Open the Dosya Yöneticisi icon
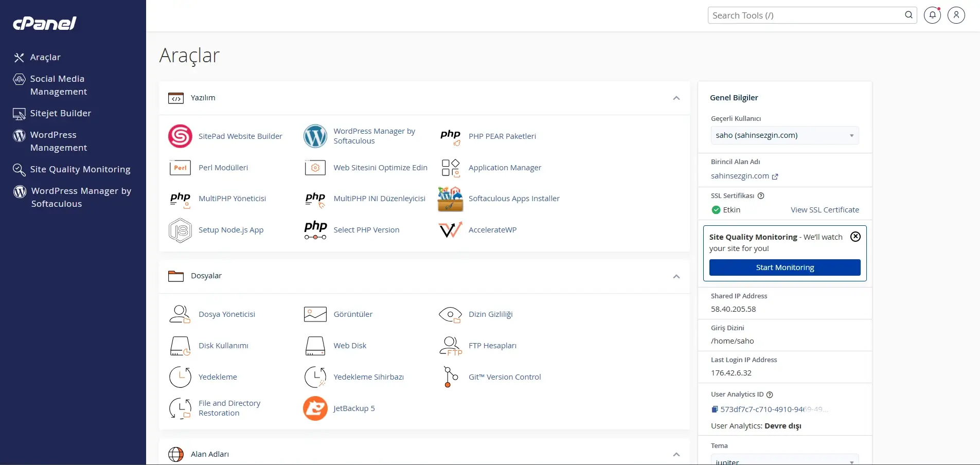 pyautogui.click(x=180, y=314)
